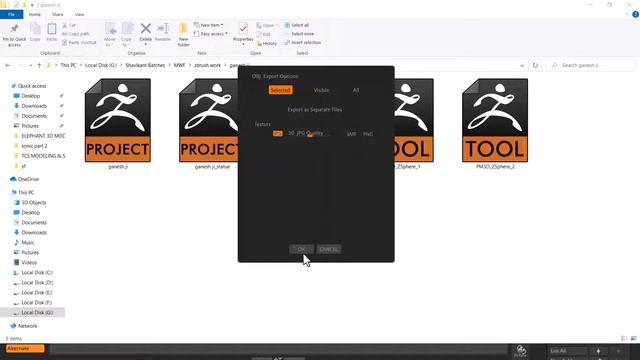Open Downloads under Quick access
640x360 pixels.
coord(34,106)
